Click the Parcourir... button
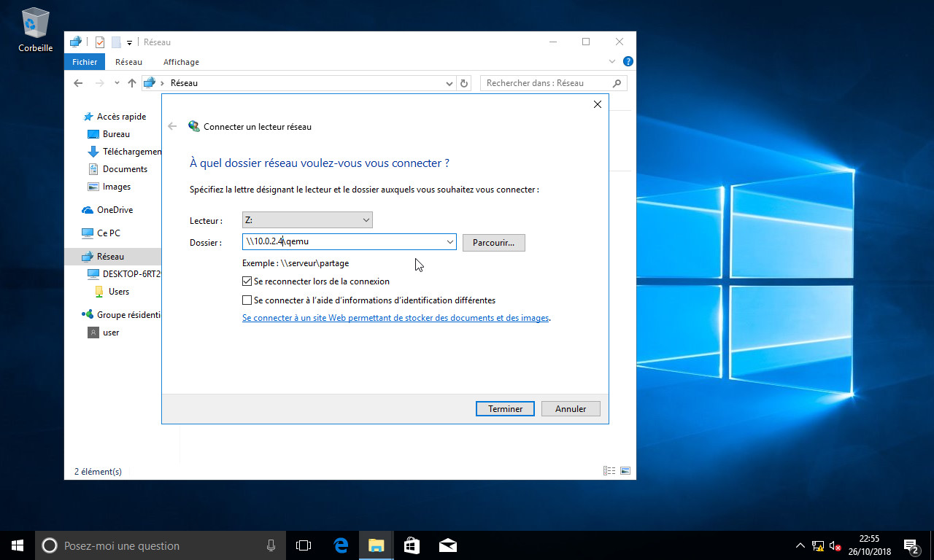The height and width of the screenshot is (560, 934). [493, 243]
